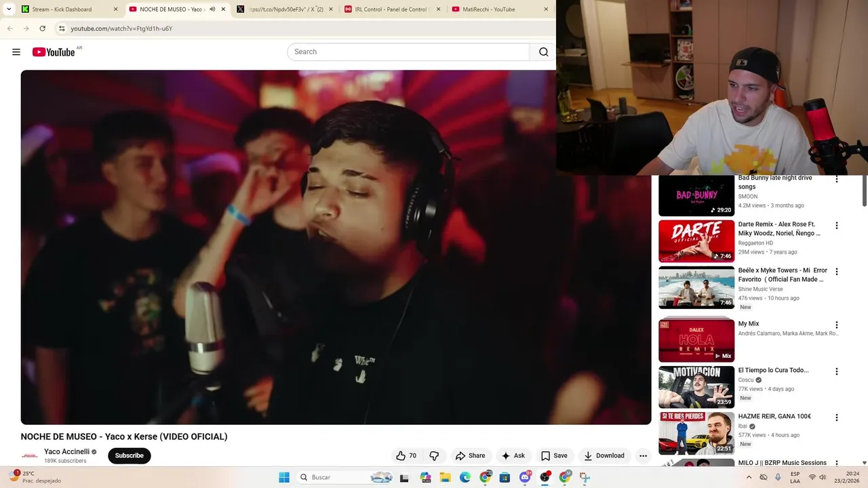Image resolution: width=868 pixels, height=488 pixels.
Task: Open Bad Bunny late night drive thumbnail
Action: (696, 195)
